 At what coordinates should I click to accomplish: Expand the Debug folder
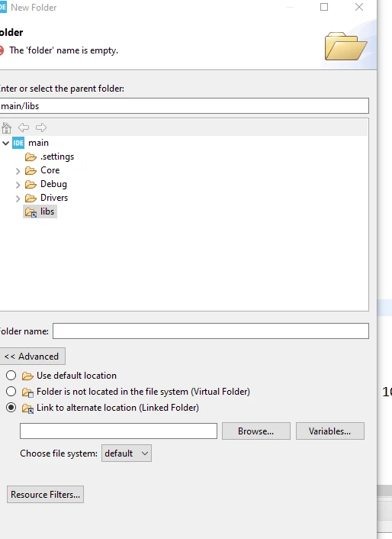pos(18,185)
